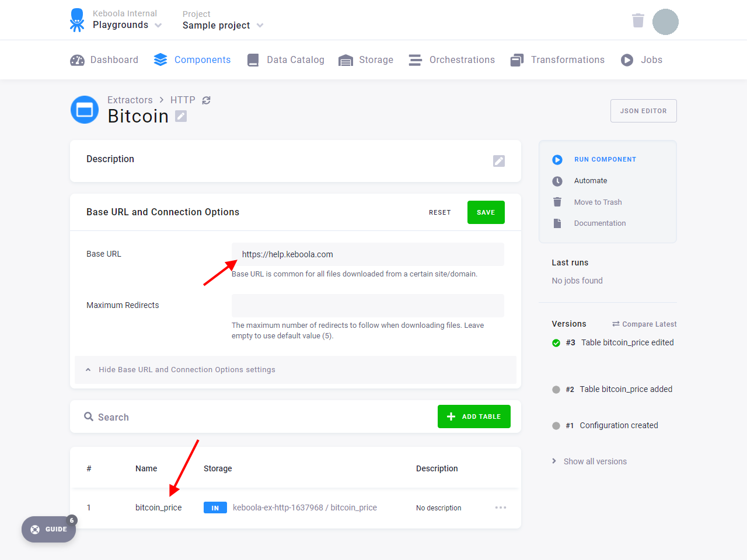
Task: Click the Move to Trash icon
Action: [557, 202]
